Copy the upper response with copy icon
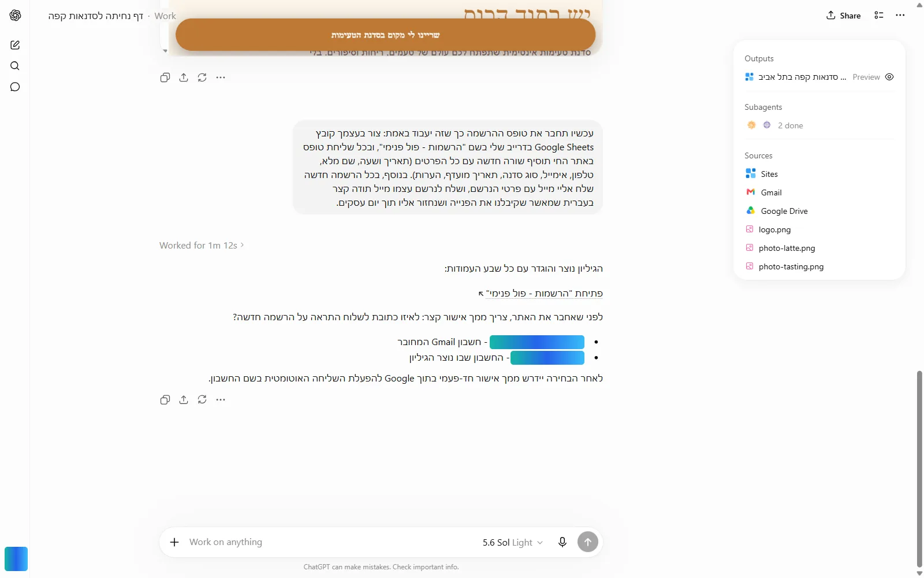 point(165,77)
